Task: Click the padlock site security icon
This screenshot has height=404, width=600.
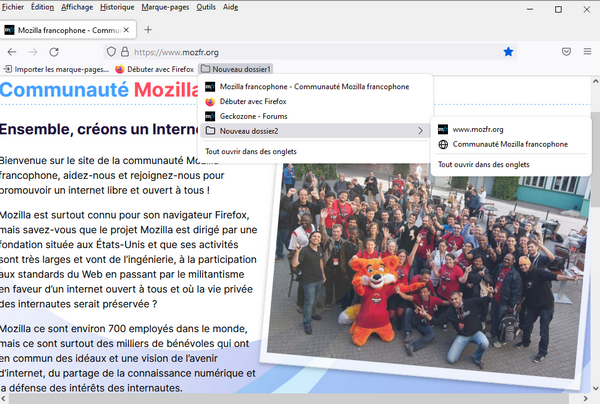Action: [x=125, y=52]
